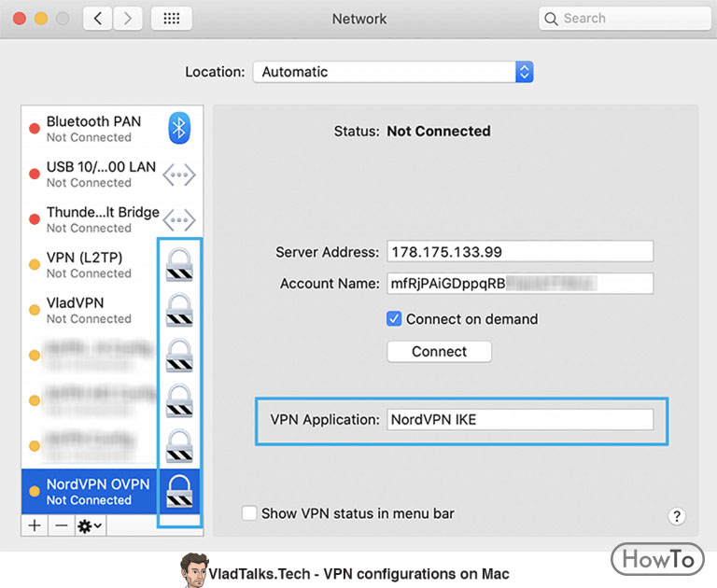The image size is (717, 588).
Task: Click the Account Name field
Action: (520, 284)
